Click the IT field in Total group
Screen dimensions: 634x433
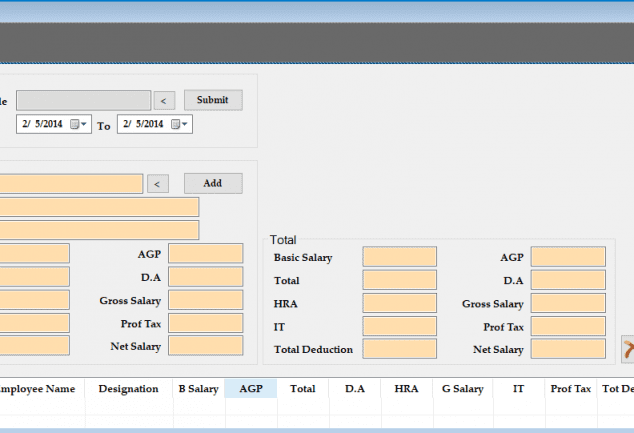[x=399, y=326]
